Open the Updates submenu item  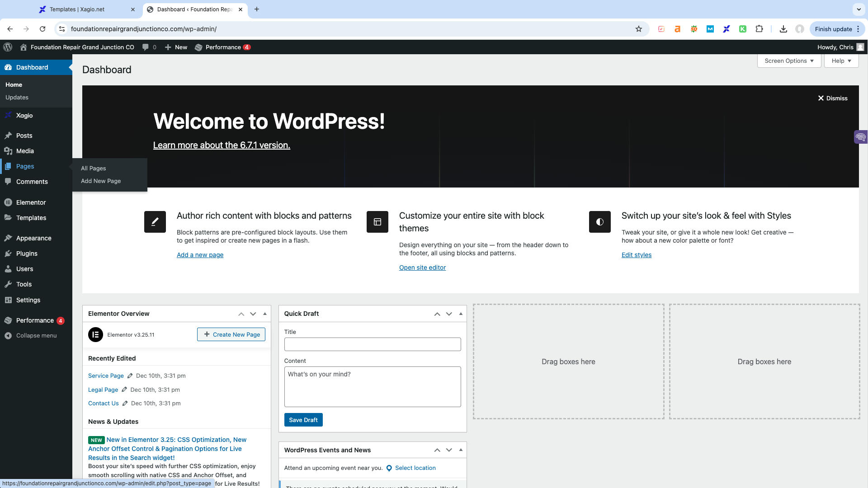(x=17, y=98)
